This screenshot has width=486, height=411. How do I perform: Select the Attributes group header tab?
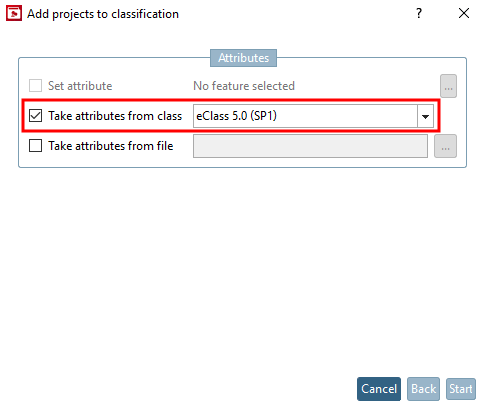pos(243,58)
